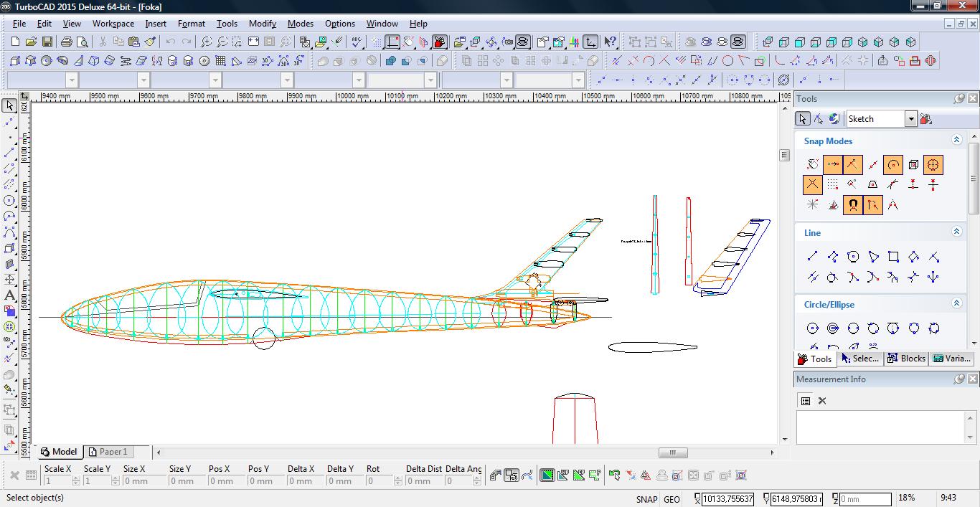Open the Sketch dropdown in Tools panel
Image resolution: width=980 pixels, height=507 pixels.
coord(910,119)
